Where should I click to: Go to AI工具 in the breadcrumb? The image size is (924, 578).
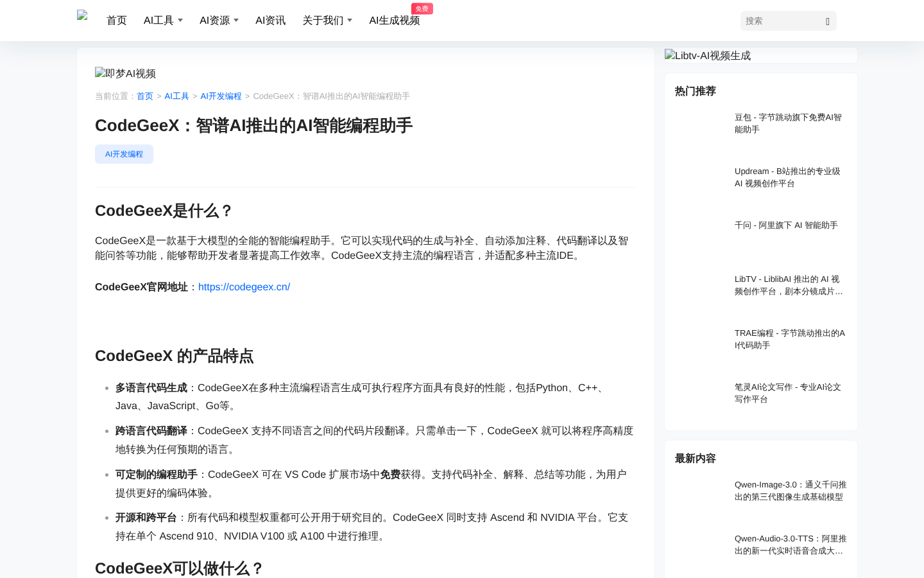coord(176,96)
